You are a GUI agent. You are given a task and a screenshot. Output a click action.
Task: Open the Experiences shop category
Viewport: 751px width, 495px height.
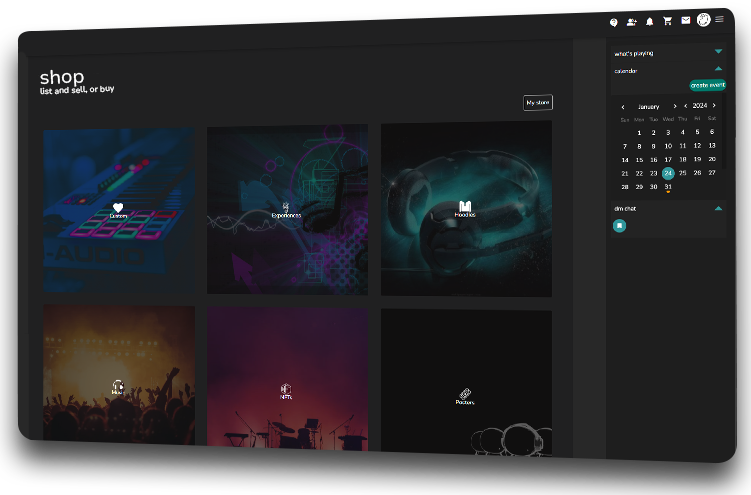[286, 210]
